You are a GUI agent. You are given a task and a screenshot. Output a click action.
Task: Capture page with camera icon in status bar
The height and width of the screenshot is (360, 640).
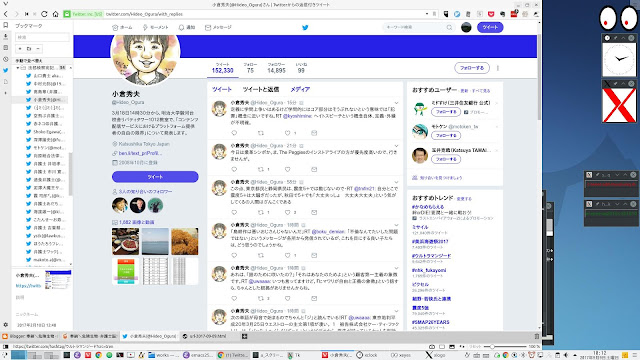431,347
